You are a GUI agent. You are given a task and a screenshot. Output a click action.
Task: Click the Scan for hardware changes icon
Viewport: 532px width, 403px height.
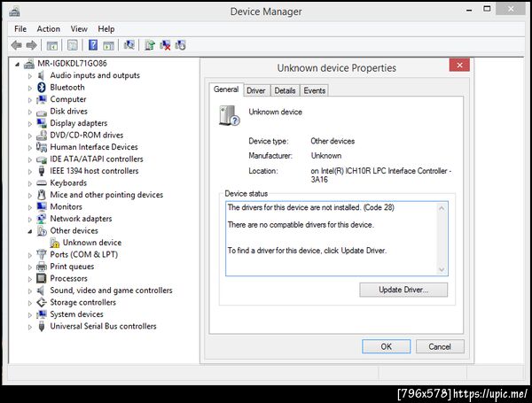[129, 45]
